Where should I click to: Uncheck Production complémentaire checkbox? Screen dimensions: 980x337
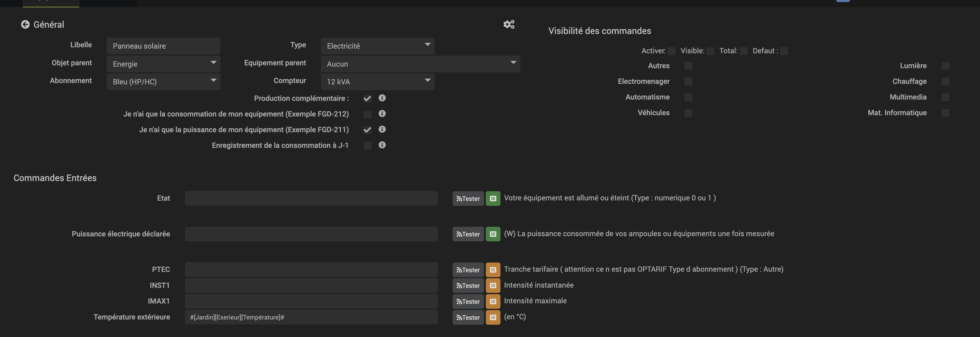(367, 99)
